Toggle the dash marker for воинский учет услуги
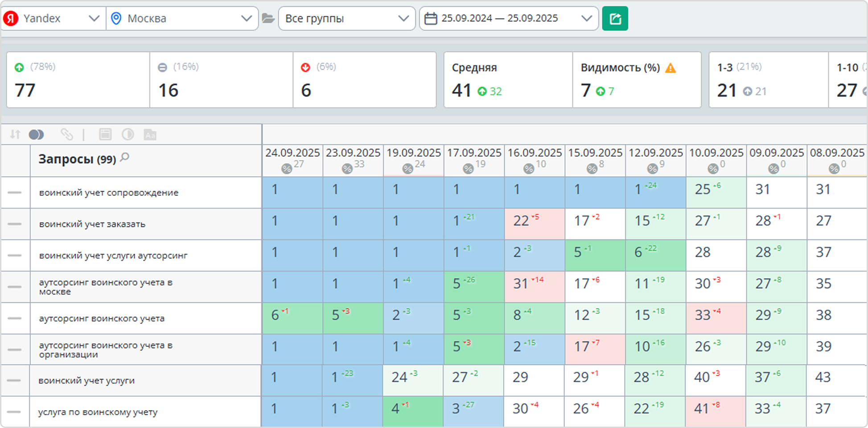This screenshot has height=428, width=868. coord(15,381)
